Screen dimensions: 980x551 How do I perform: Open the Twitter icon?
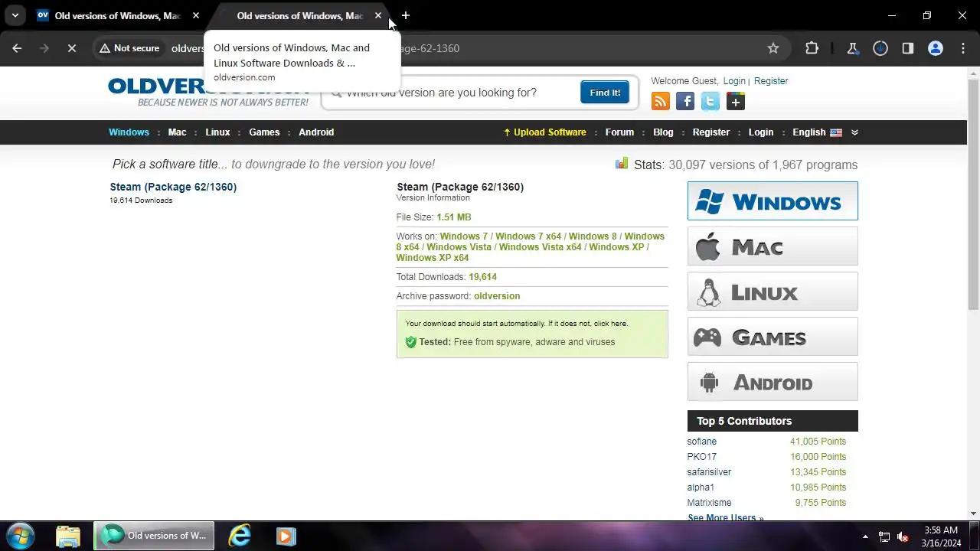click(710, 101)
